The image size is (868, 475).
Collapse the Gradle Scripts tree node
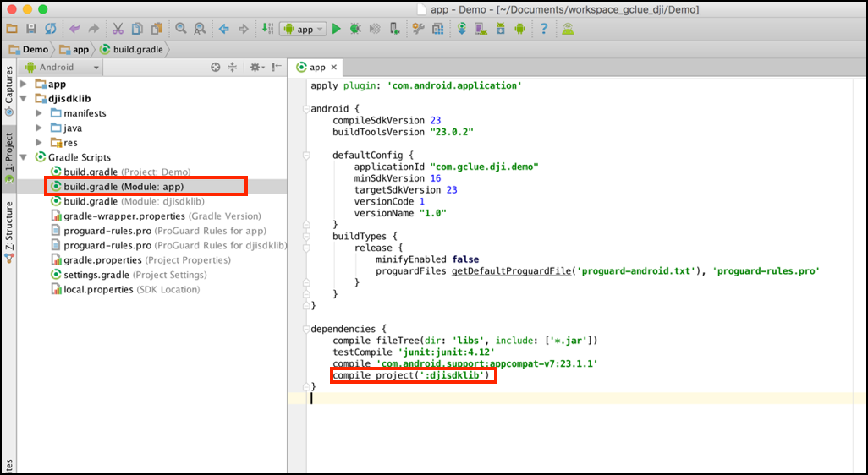pyautogui.click(x=25, y=157)
